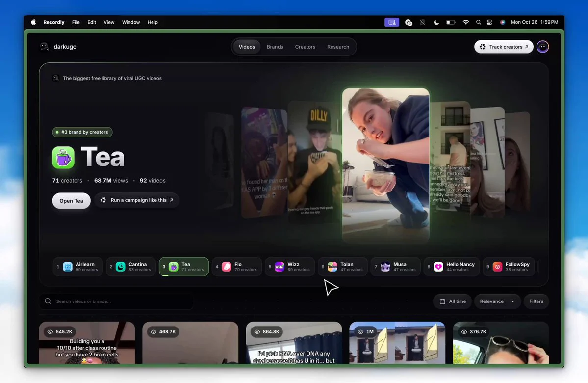Open the video thumbnail with 864.8K views
Screen dimensions: 588x383
[294, 342]
